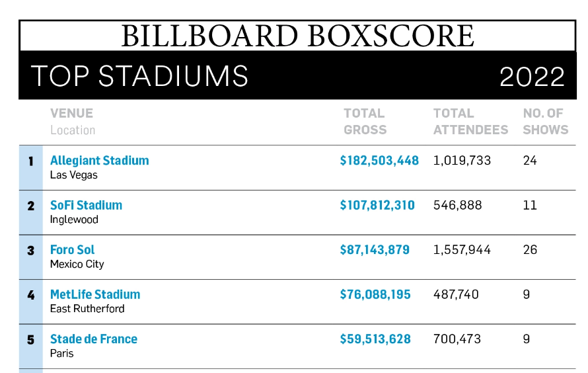Open the SoFi Stadium venue link
588x373 pixels.
[x=86, y=205]
